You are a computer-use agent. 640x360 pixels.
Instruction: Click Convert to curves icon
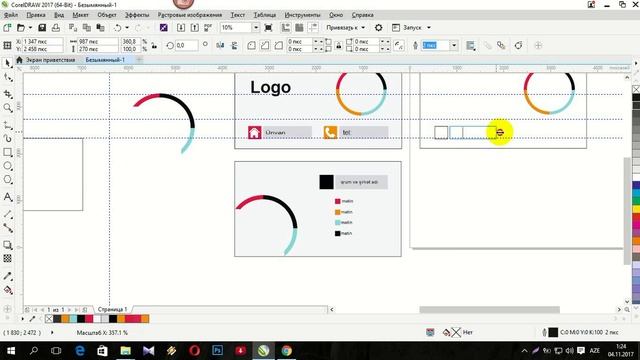click(x=518, y=45)
